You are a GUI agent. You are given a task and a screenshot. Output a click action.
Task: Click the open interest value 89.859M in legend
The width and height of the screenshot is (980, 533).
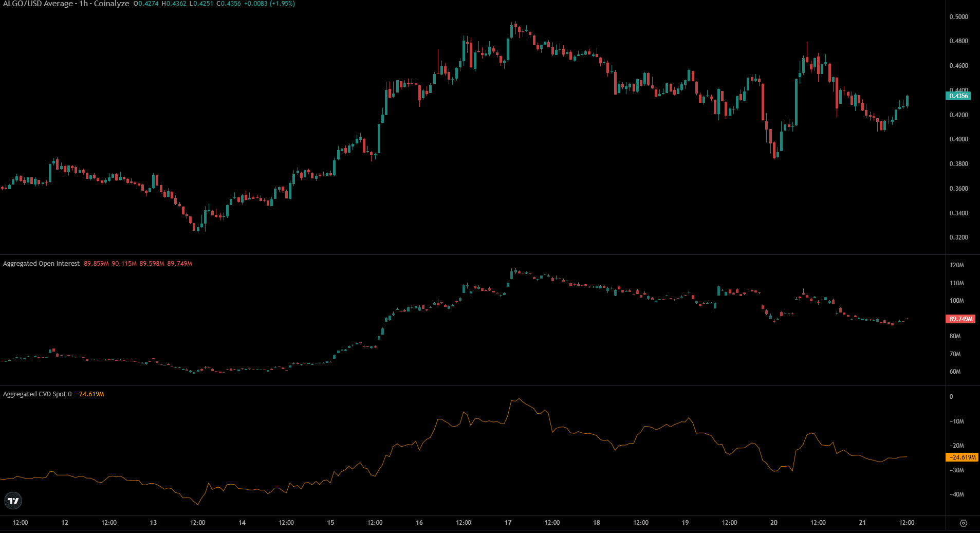tap(96, 264)
